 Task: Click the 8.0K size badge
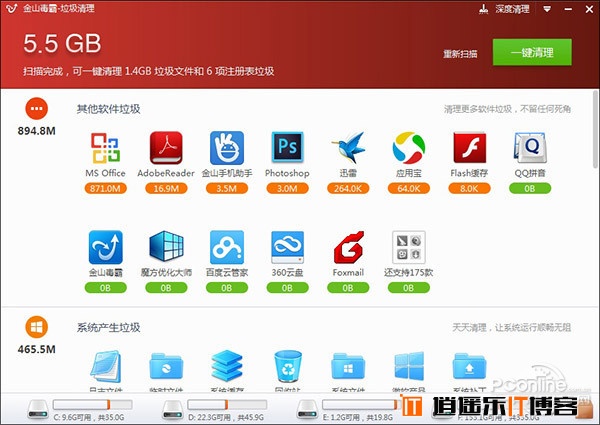[x=469, y=188]
